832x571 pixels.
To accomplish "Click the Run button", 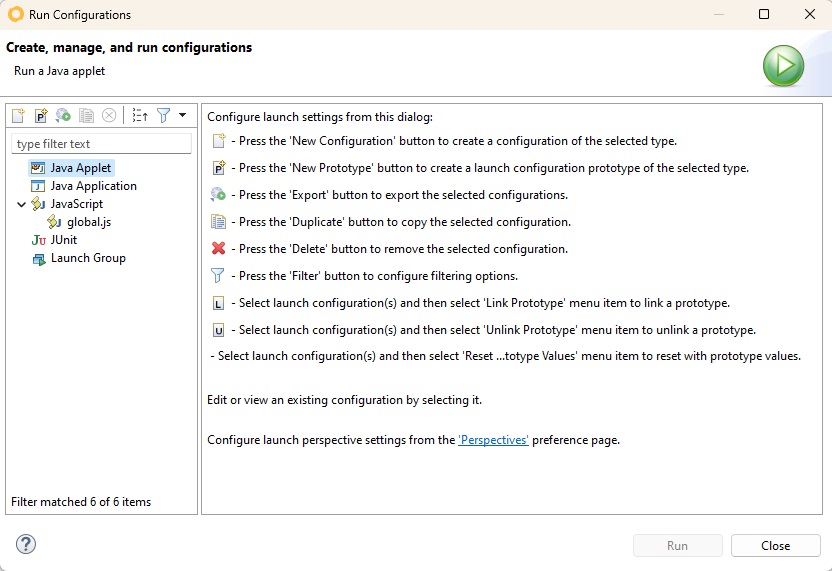I will coord(677,546).
